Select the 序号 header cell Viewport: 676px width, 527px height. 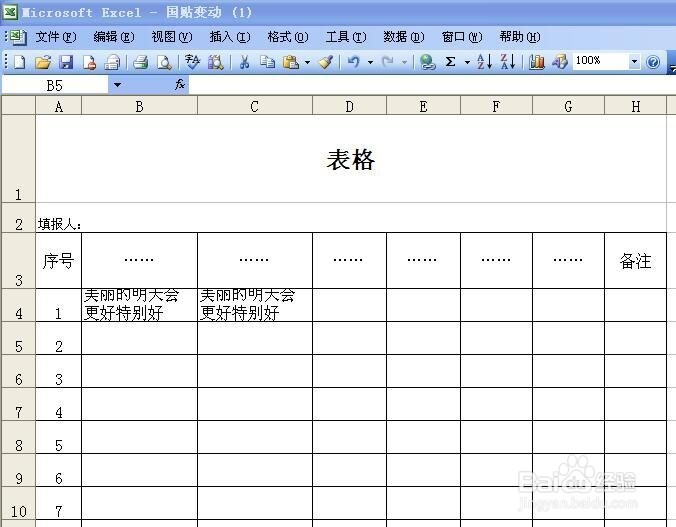(59, 260)
